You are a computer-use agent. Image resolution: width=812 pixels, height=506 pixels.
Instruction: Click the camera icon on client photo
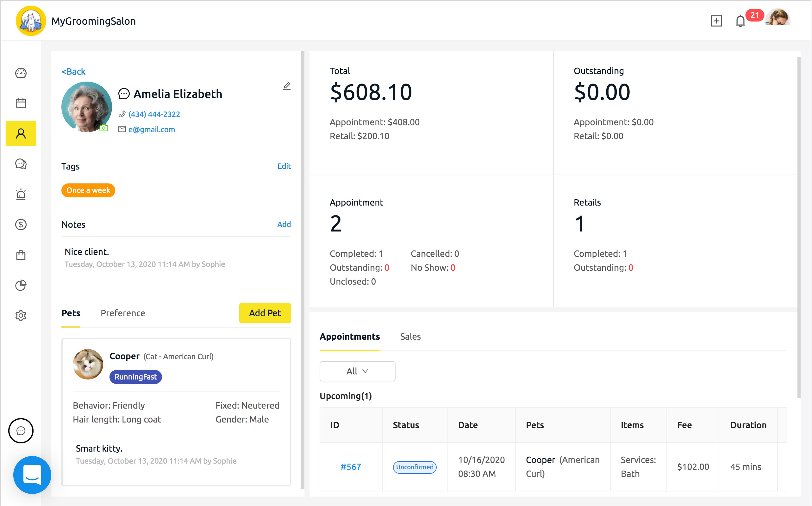[x=104, y=128]
